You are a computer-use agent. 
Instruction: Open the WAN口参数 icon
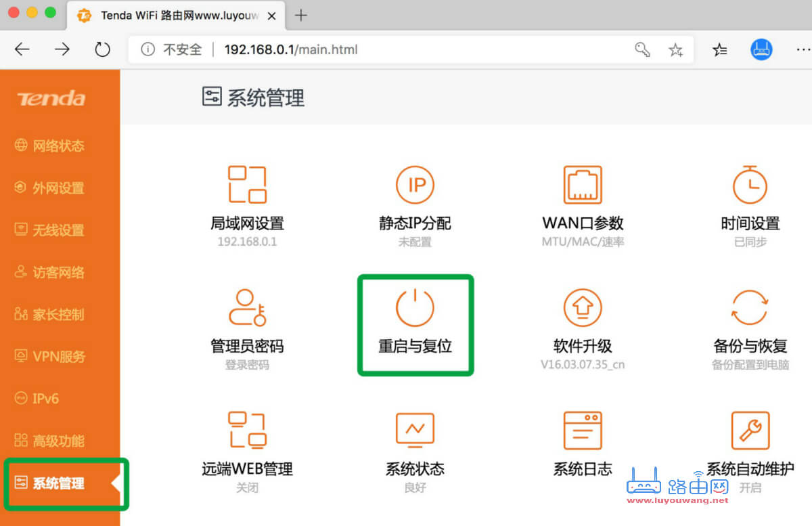[583, 184]
